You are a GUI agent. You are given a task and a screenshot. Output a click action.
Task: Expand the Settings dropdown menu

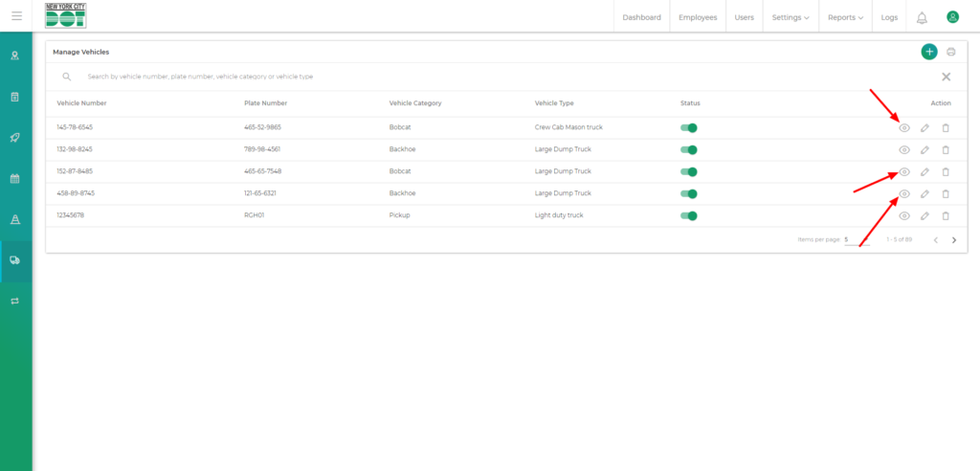[x=791, y=17]
